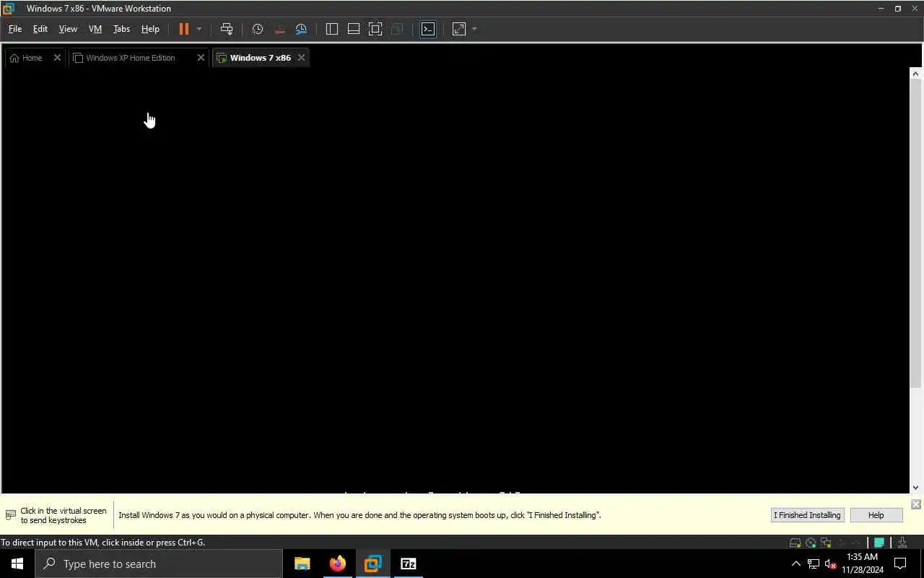Take a snapshot of this virtual machine
The height and width of the screenshot is (578, 924).
[x=257, y=29]
